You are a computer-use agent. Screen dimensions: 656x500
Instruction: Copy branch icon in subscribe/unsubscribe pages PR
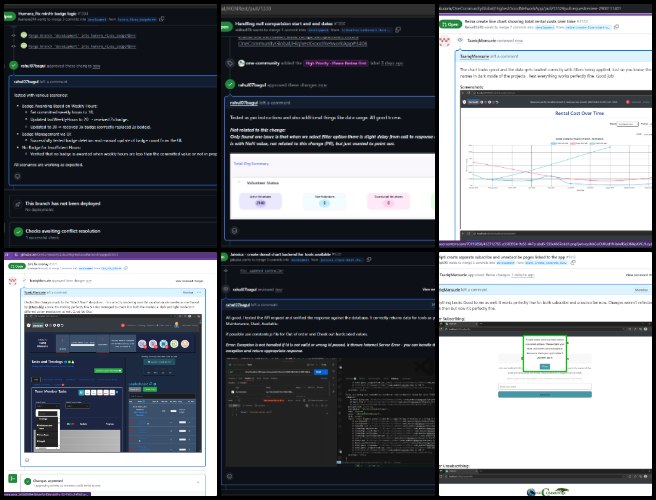pyautogui.click(x=573, y=262)
